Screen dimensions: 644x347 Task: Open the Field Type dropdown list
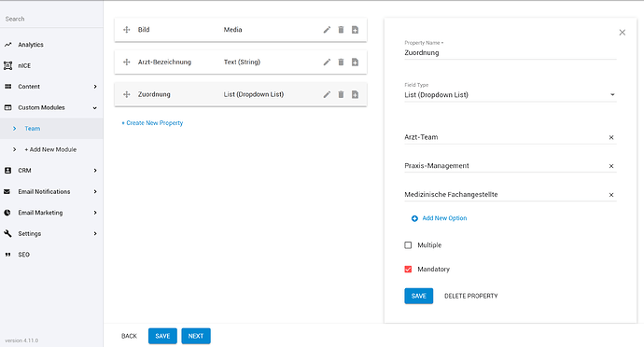click(511, 95)
